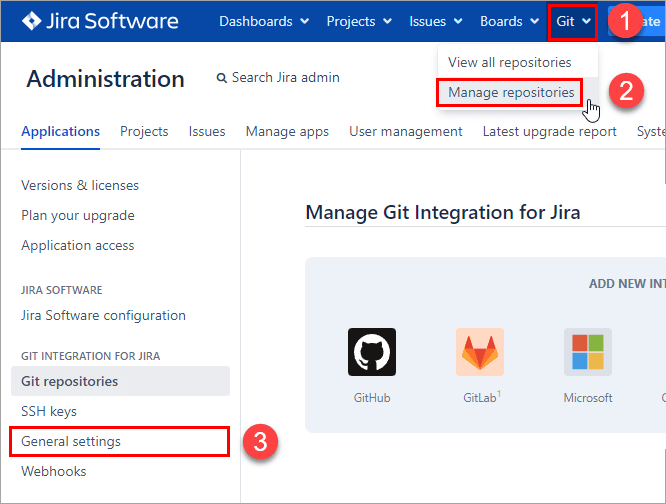The height and width of the screenshot is (504, 666).
Task: Open Plan your upgrade in sidebar
Action: tap(78, 216)
